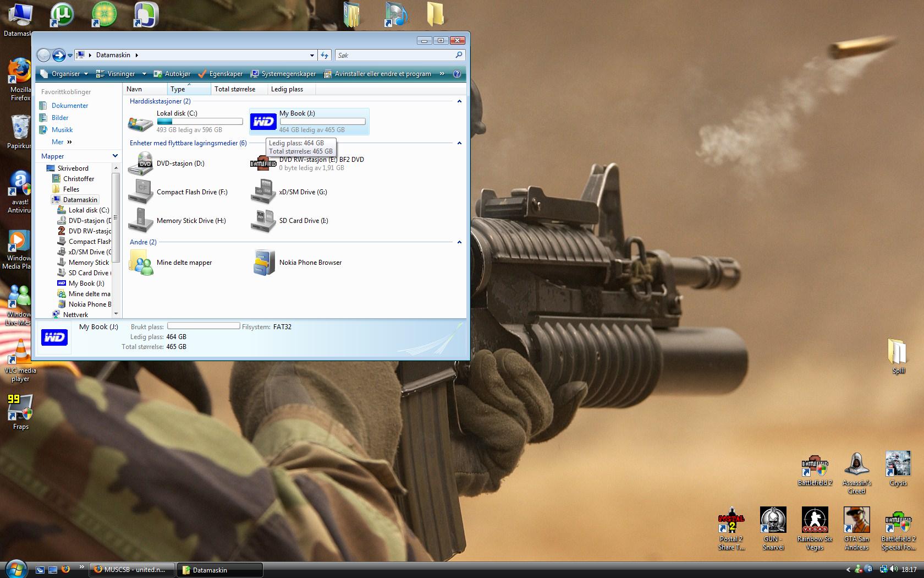The image size is (924, 578).
Task: Switch to MUSCSB Firefox taskbar button
Action: [x=132, y=570]
